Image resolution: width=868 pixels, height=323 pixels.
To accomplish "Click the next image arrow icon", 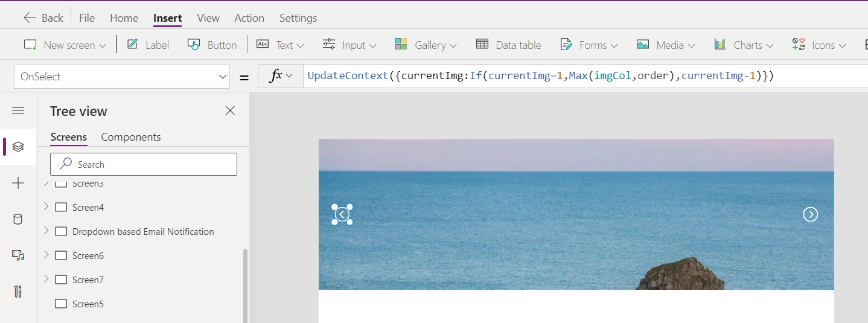I will point(811,214).
